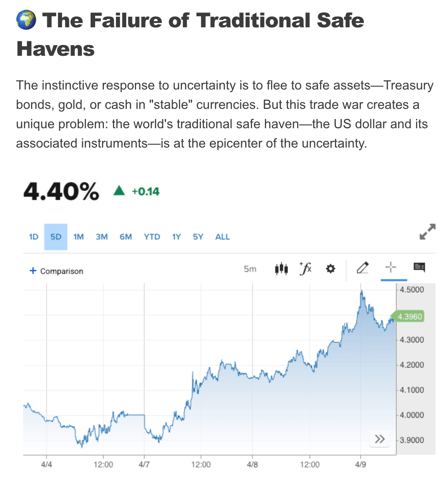Viewport: 448px width, 478px height.
Task: Choose the 1Y range
Action: [176, 237]
